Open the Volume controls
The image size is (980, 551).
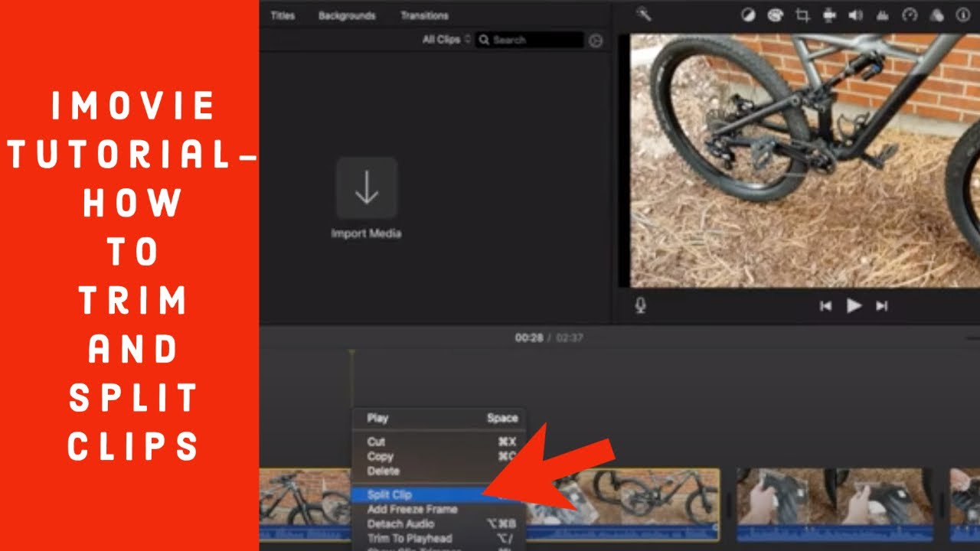[856, 15]
